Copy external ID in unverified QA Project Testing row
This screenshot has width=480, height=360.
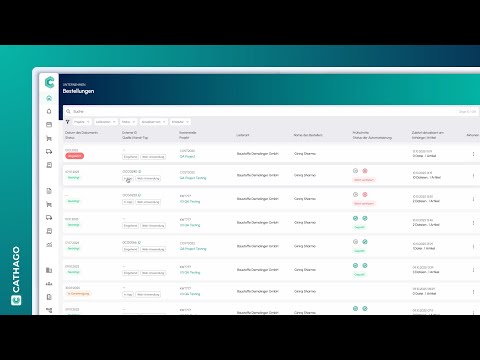[x=139, y=172]
